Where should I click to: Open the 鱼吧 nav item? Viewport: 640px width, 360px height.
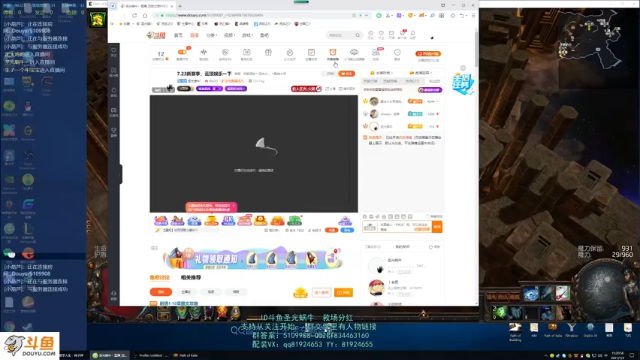pyautogui.click(x=264, y=36)
